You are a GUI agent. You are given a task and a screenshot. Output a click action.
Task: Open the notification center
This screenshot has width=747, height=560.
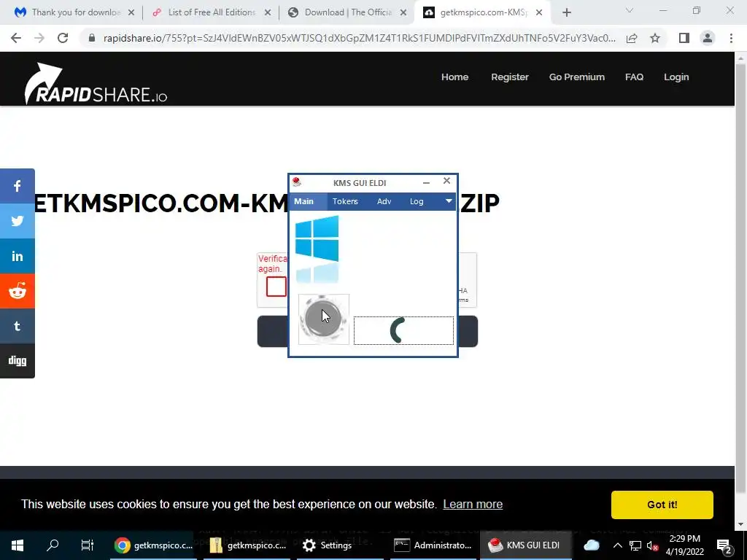pos(724,545)
